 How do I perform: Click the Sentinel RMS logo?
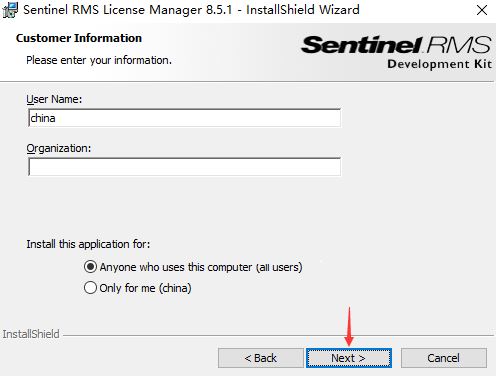396,45
